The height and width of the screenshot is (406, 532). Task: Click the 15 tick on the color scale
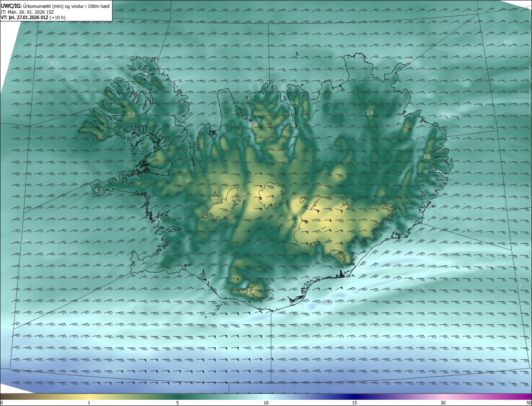pos(355,403)
